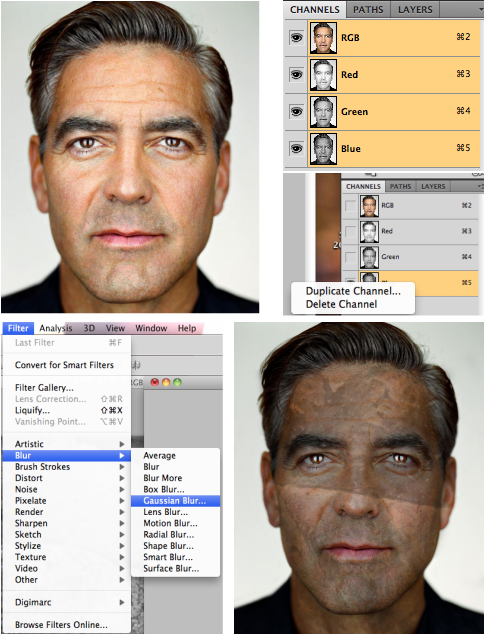This screenshot has height=635, width=485.
Task: Select Green channel thumbnail in top panel
Action: pyautogui.click(x=323, y=112)
